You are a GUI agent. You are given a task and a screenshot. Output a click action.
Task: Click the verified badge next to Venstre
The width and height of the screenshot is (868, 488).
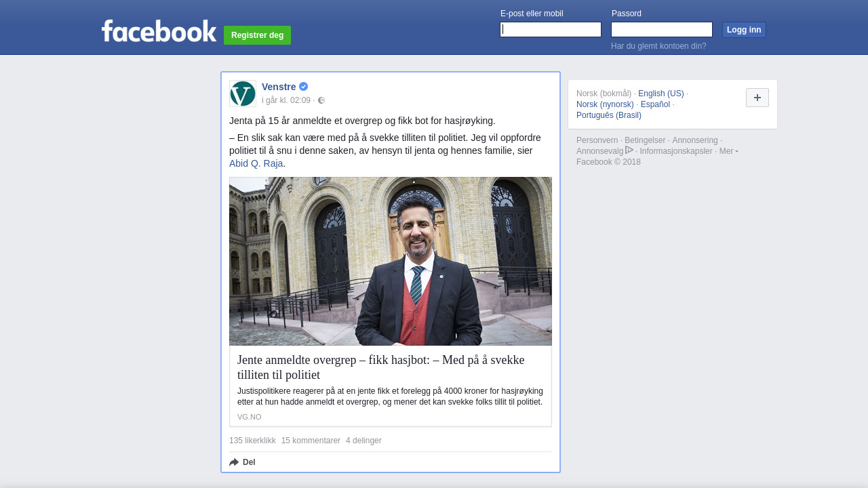(303, 87)
